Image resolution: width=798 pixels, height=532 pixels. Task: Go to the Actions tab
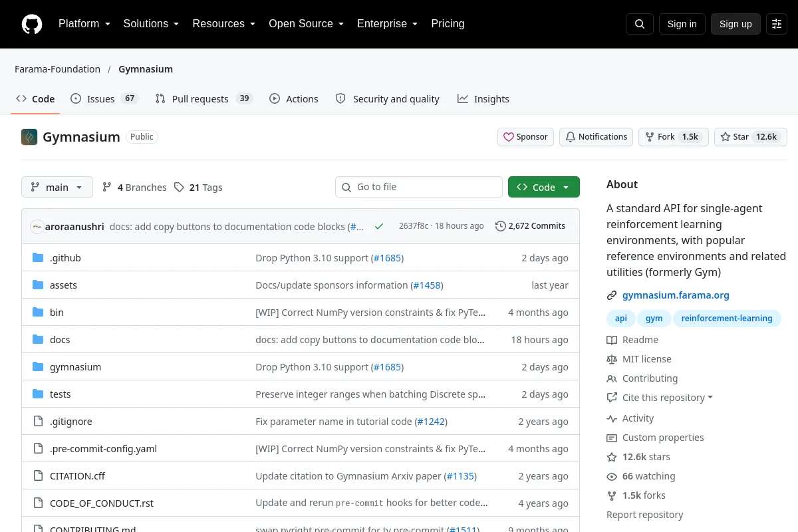point(294,98)
